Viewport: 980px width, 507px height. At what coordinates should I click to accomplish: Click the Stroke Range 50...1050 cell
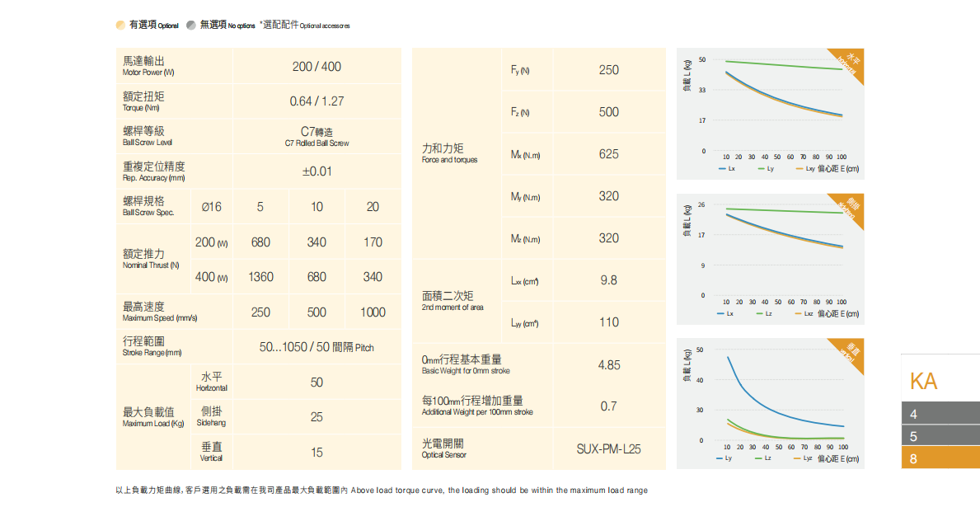(317, 348)
